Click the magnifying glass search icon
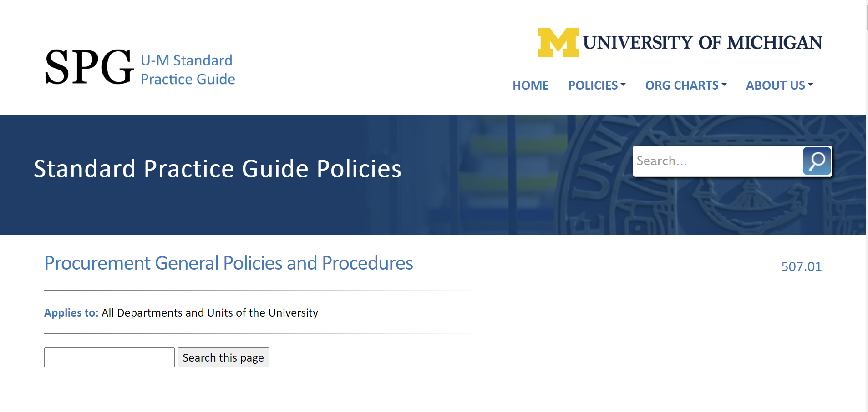The image size is (868, 412). pos(817,161)
